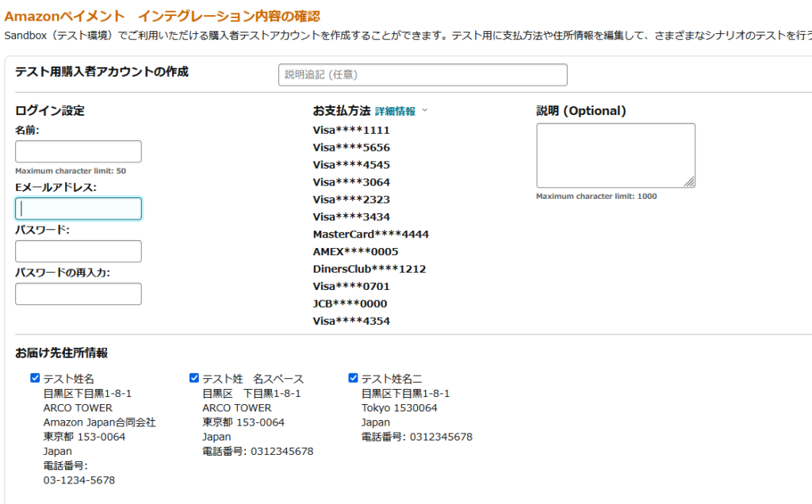This screenshot has height=504, width=812.
Task: Open the 詳細情報 payment details link
Action: tap(395, 112)
